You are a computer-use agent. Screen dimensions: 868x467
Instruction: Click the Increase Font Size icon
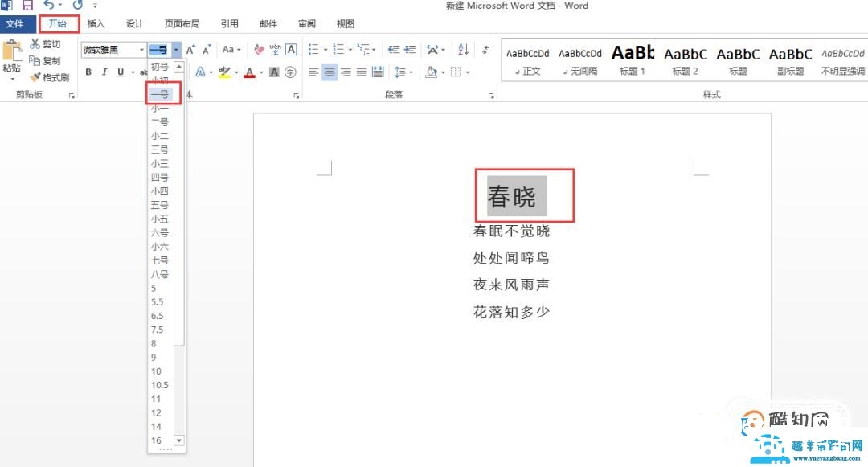click(189, 50)
